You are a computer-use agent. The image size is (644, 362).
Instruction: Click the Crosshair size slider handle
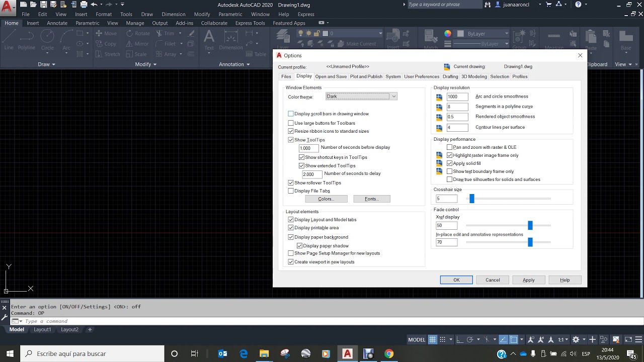tap(472, 199)
